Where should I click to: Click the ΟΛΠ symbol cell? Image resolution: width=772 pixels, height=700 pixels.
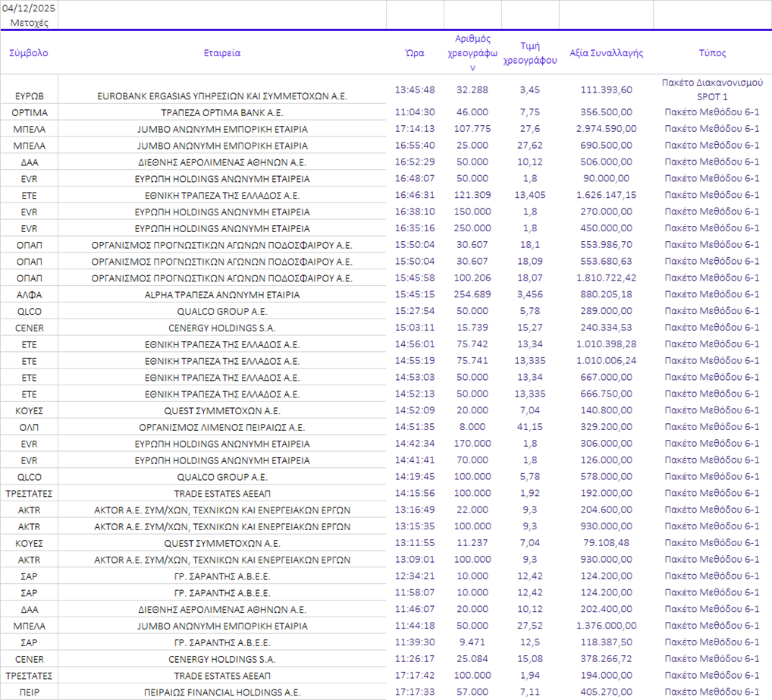tap(29, 427)
